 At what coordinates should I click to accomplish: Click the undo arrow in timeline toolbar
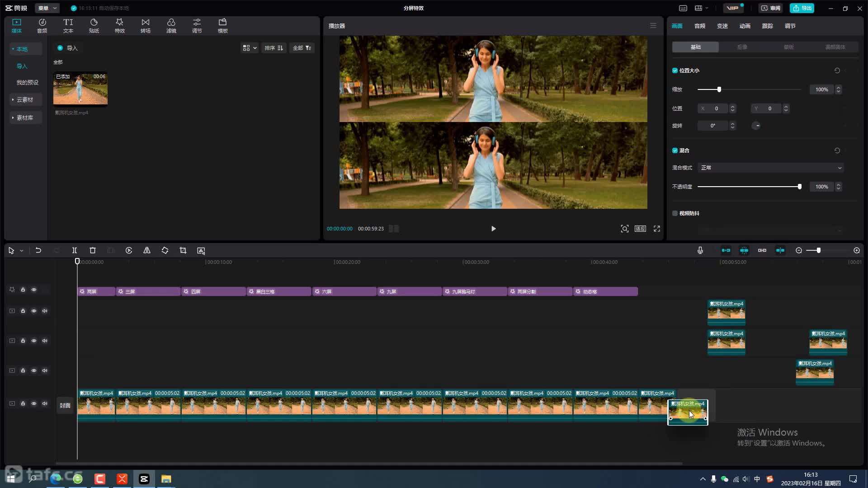(38, 250)
